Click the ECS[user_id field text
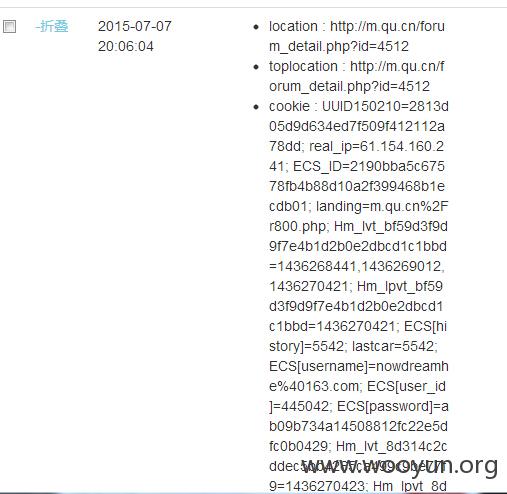Screen dimensions: 507x494 tap(406, 386)
